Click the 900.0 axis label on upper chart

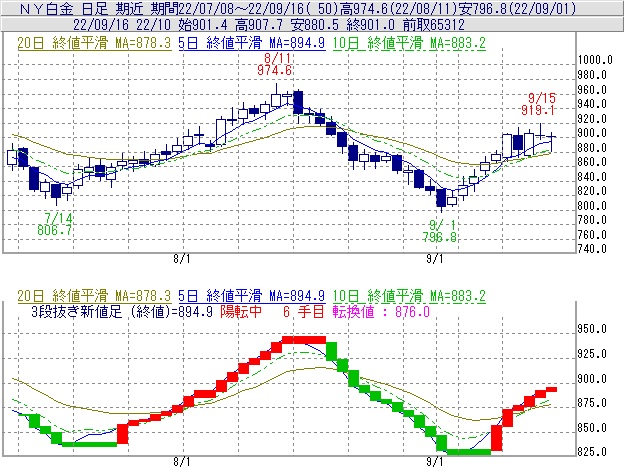[x=592, y=133]
